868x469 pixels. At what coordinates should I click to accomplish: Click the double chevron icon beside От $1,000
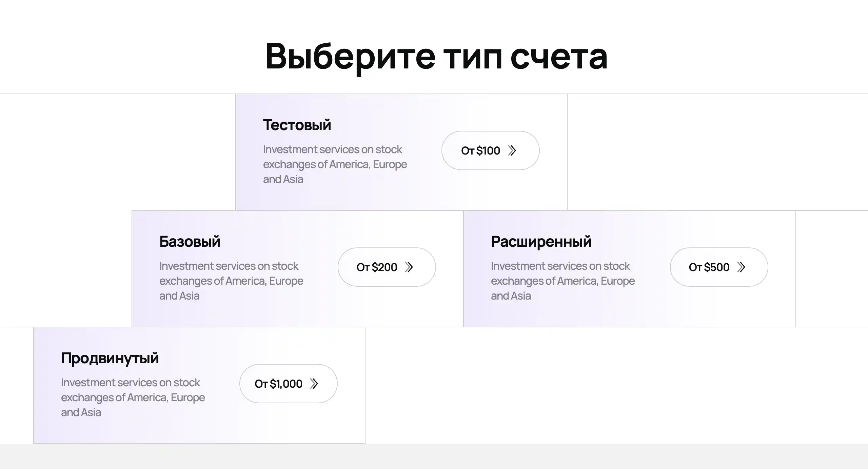click(x=314, y=384)
